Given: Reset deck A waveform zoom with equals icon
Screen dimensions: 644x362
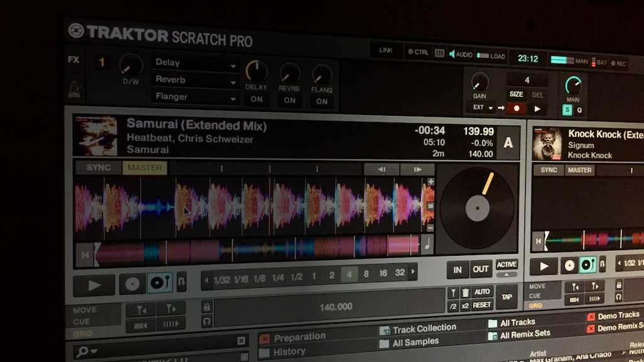Looking at the screenshot, I should (x=430, y=206).
